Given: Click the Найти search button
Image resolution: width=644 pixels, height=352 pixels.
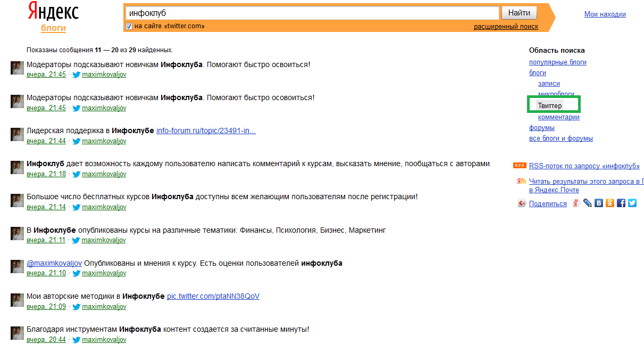Looking at the screenshot, I should click(519, 13).
